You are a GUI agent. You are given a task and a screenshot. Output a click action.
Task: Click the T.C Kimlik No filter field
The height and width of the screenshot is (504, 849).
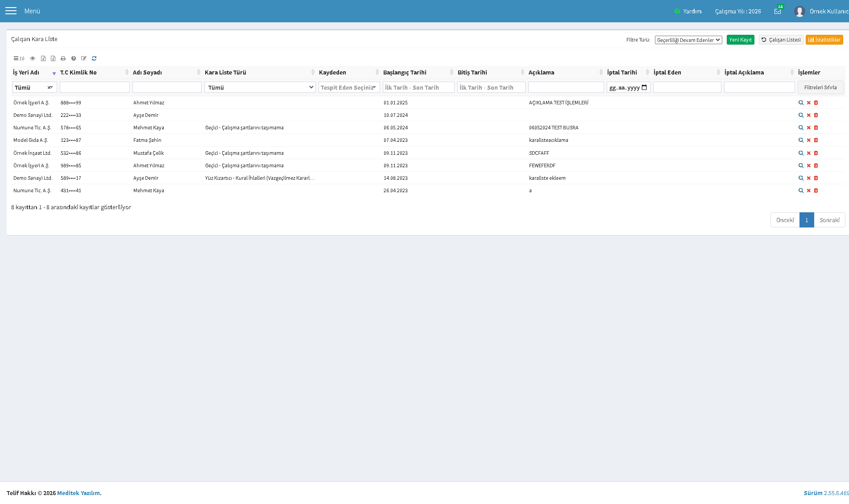tap(95, 87)
